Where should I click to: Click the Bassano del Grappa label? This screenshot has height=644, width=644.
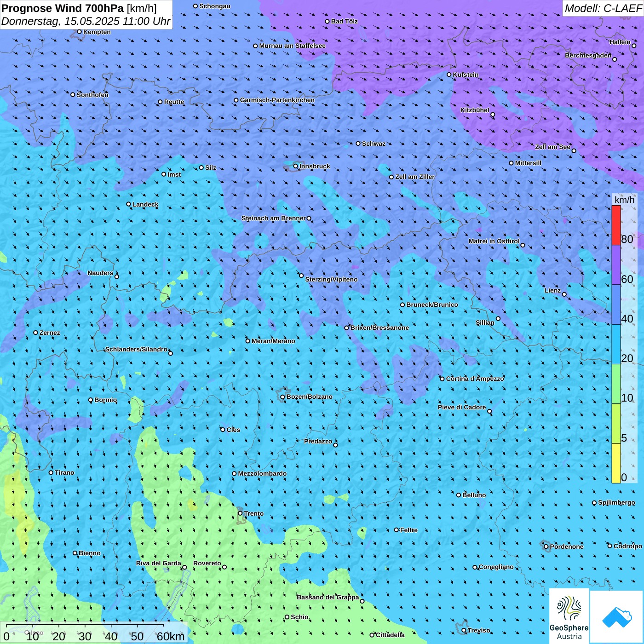pyautogui.click(x=328, y=597)
